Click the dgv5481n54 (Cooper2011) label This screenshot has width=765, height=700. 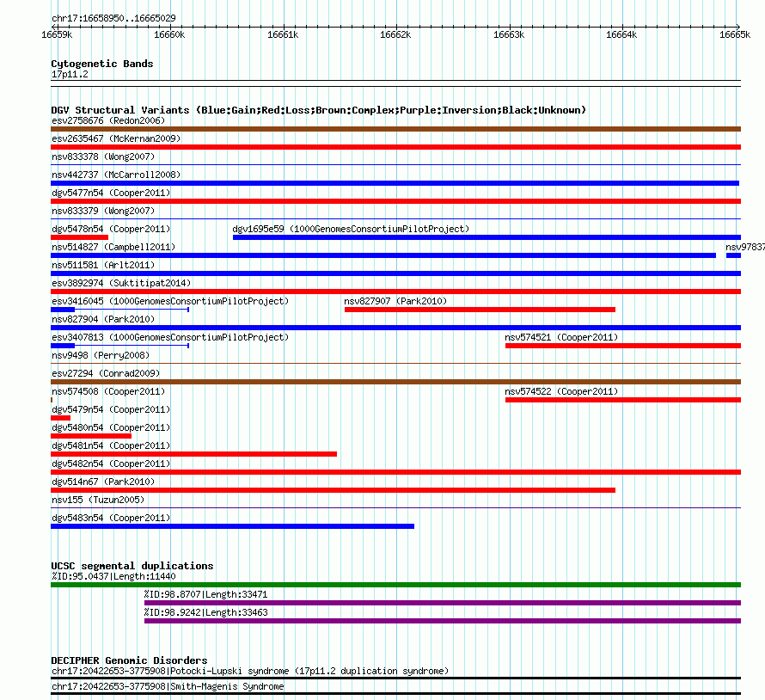tap(111, 445)
